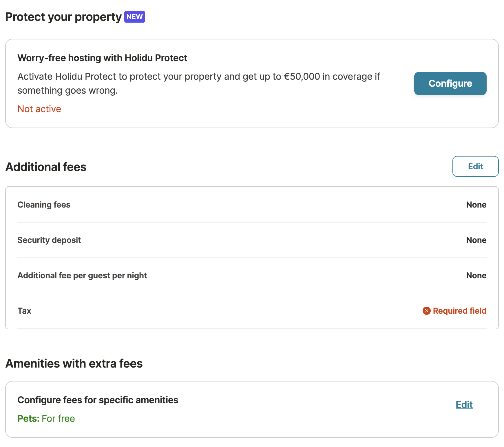
Task: Click the red error icon beside Required field
Action: click(x=426, y=311)
